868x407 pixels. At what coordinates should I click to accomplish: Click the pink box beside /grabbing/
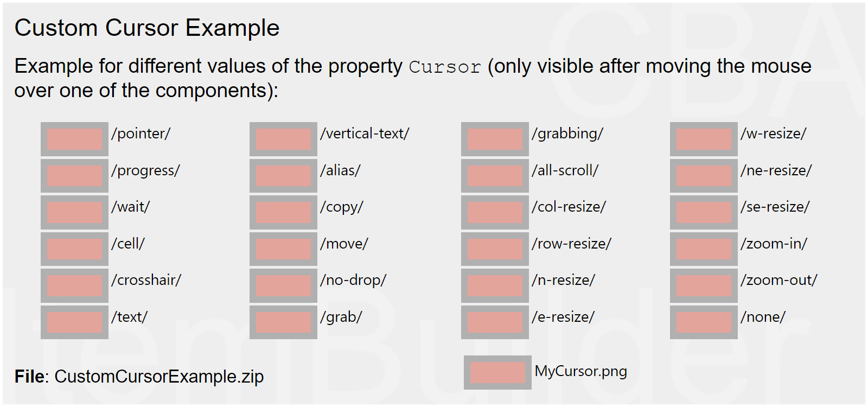[495, 139]
